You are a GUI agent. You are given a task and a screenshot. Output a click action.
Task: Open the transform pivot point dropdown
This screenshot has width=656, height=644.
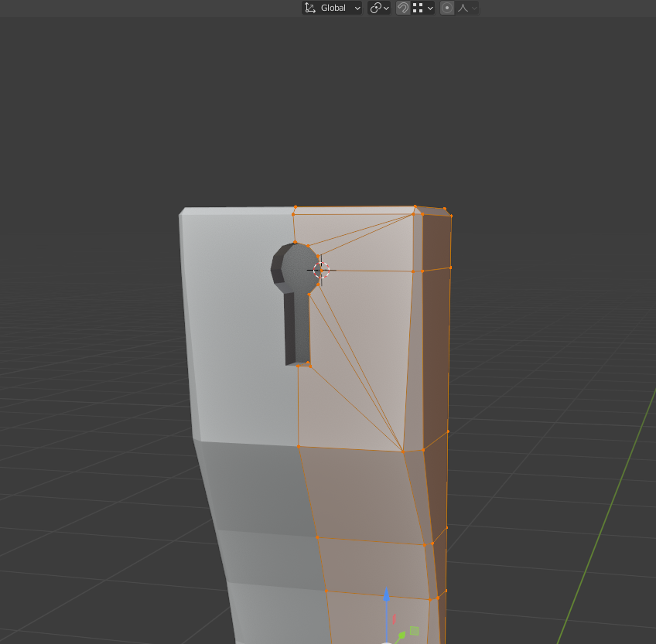pyautogui.click(x=384, y=8)
